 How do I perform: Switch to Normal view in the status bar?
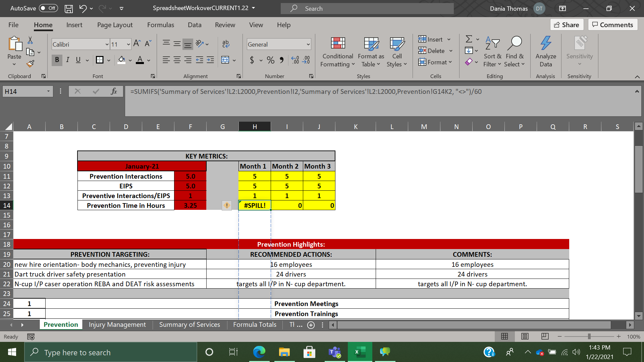coord(504,336)
